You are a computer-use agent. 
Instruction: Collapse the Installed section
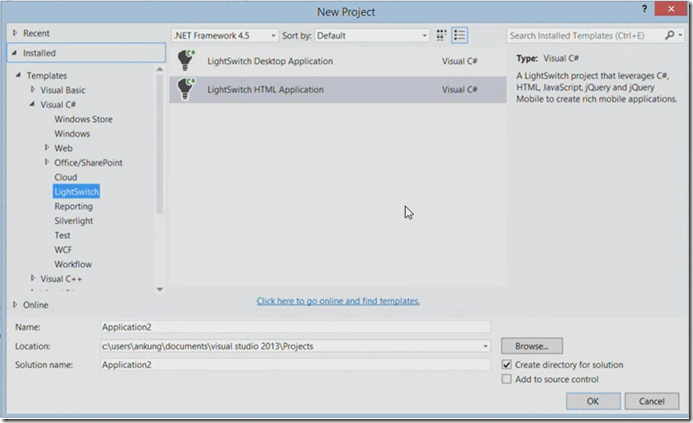click(14, 53)
